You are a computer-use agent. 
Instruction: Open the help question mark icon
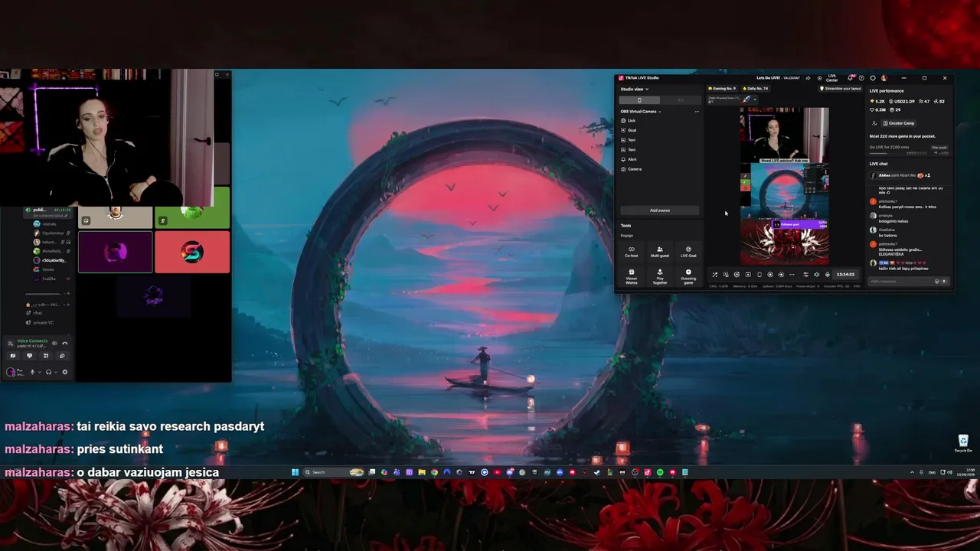click(861, 78)
